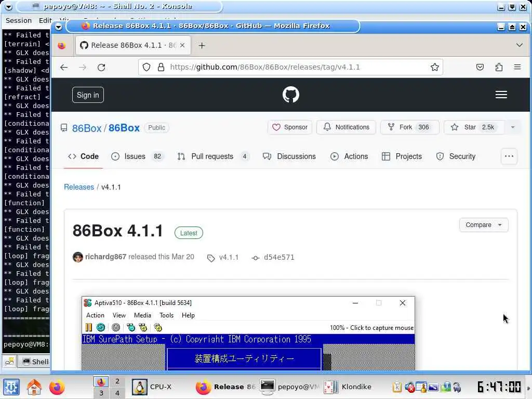Select the Shell tab in Konsole

35,362
